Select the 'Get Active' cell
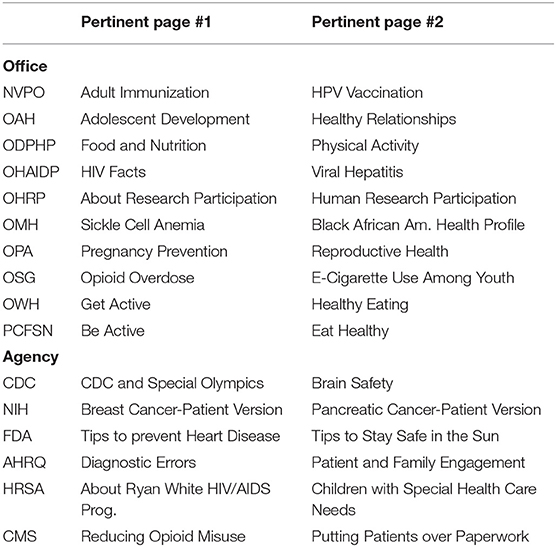The image size is (556, 547). tap(115, 304)
